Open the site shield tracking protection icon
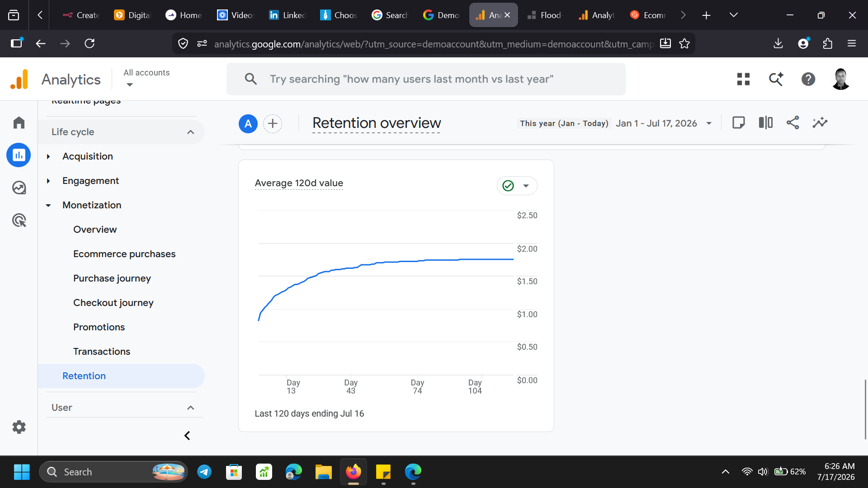 [183, 43]
